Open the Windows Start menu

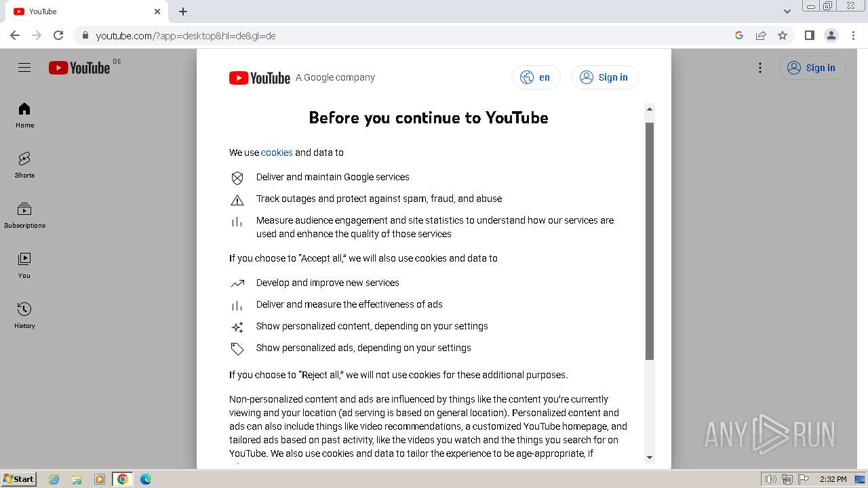tap(18, 479)
